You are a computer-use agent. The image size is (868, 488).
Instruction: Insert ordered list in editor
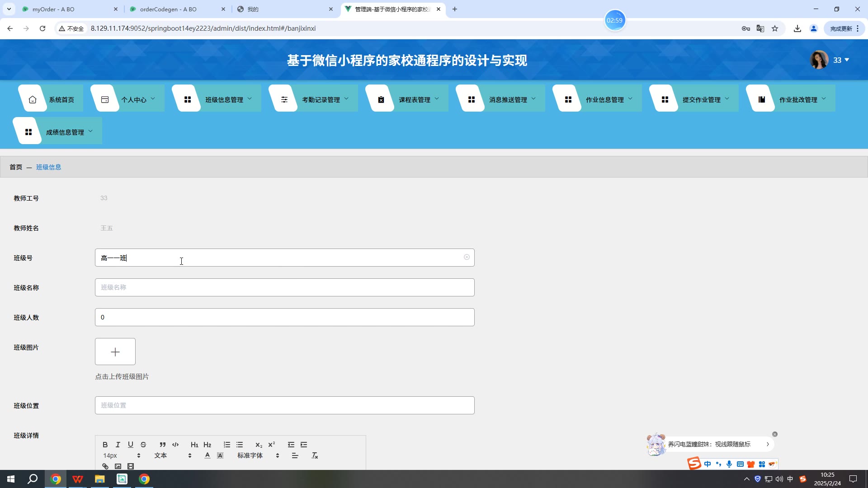click(x=227, y=445)
